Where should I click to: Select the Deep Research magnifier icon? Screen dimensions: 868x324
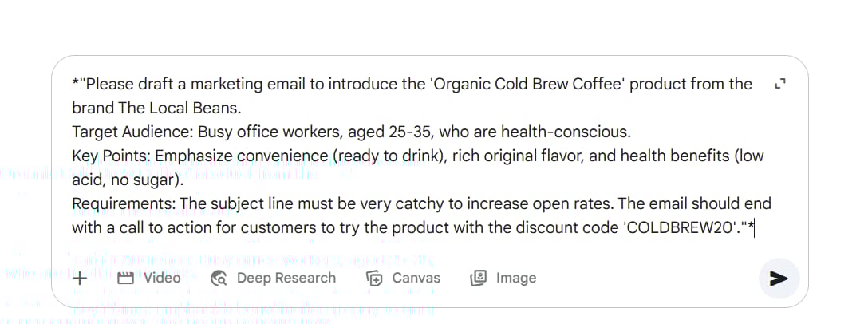pos(219,278)
